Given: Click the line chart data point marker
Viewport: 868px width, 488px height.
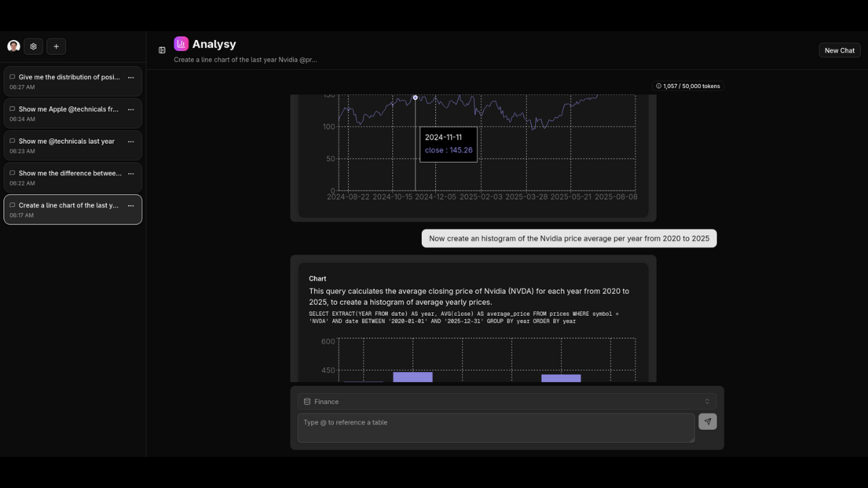Looking at the screenshot, I should [416, 98].
